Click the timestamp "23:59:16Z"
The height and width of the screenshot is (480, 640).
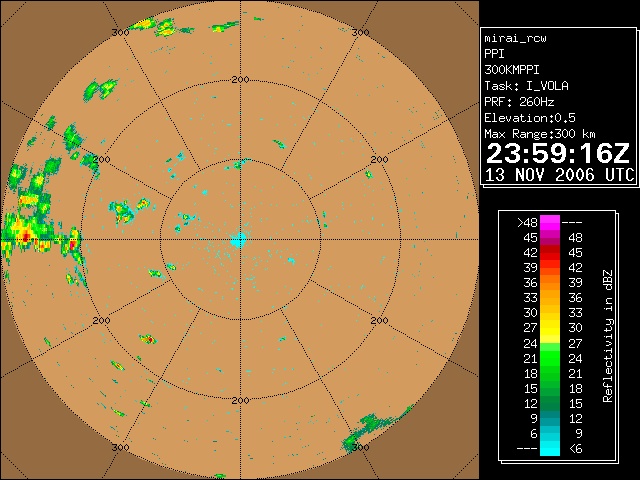558,153
